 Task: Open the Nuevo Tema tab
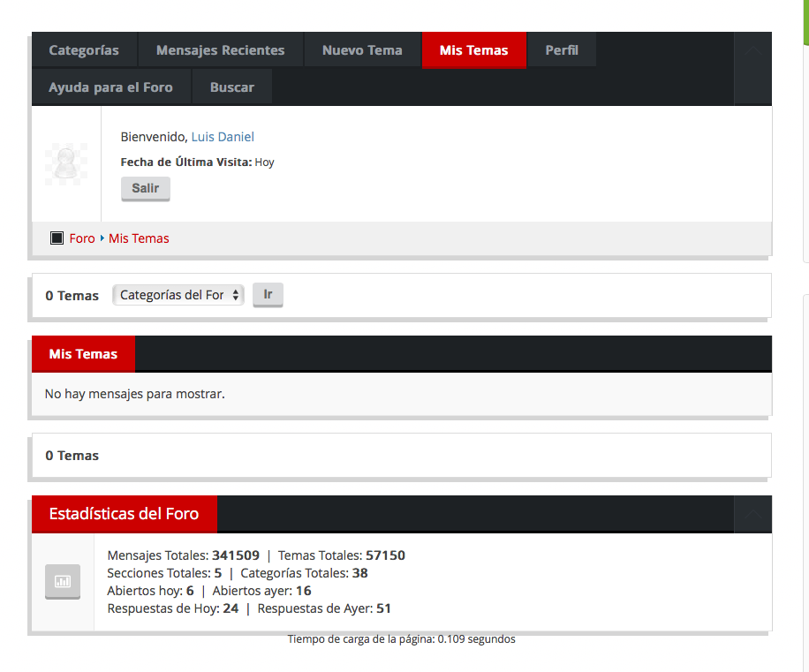tap(362, 50)
